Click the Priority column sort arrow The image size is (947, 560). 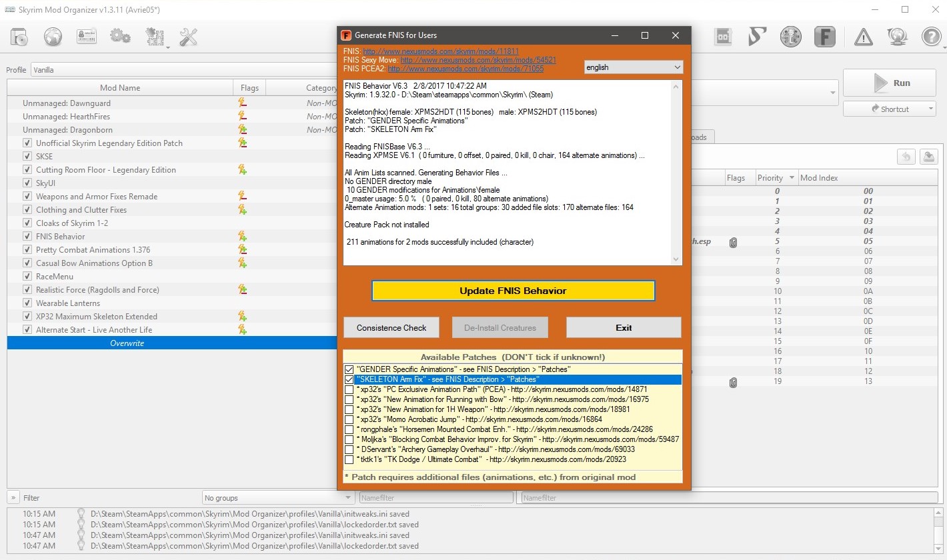coord(792,178)
